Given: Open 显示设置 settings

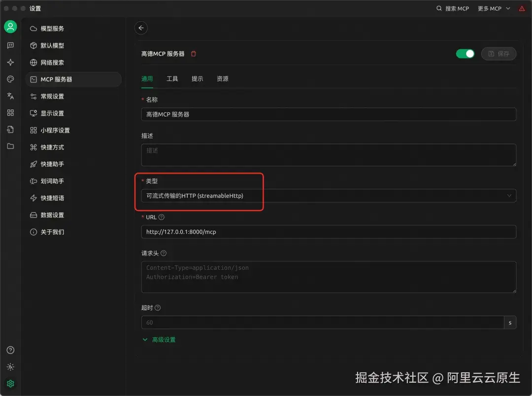Looking at the screenshot, I should 73,113.
